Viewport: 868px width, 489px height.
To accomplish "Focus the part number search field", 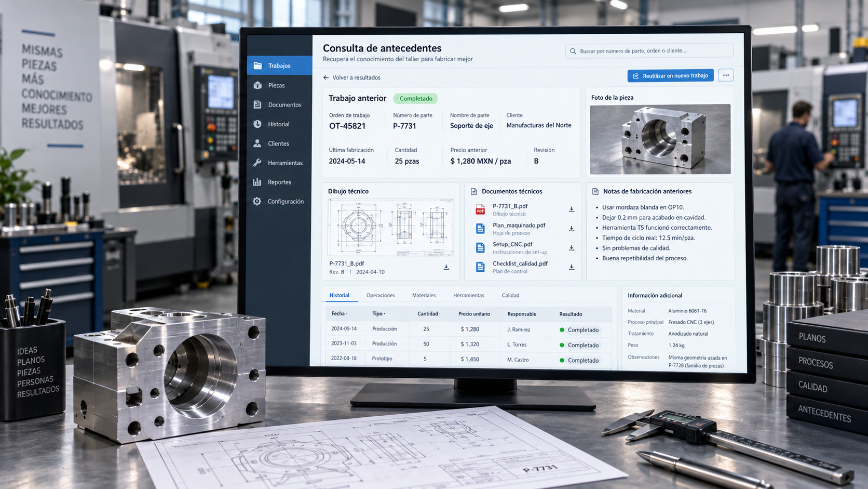I will 649,50.
